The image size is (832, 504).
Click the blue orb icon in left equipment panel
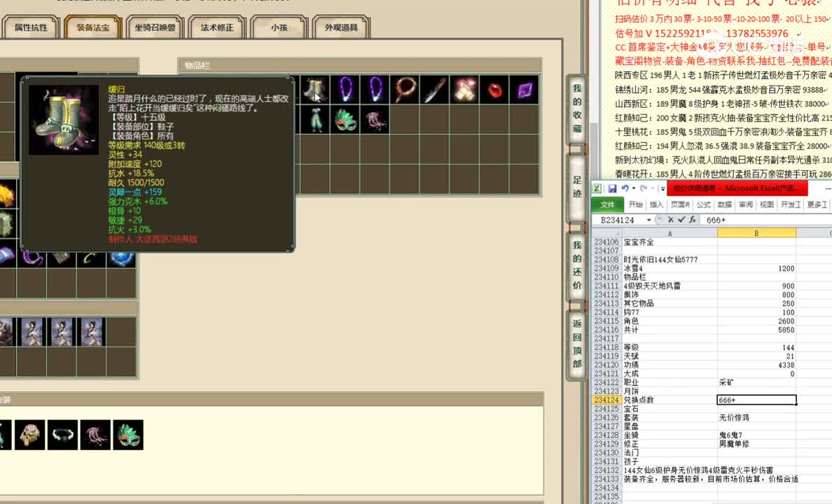(122, 258)
